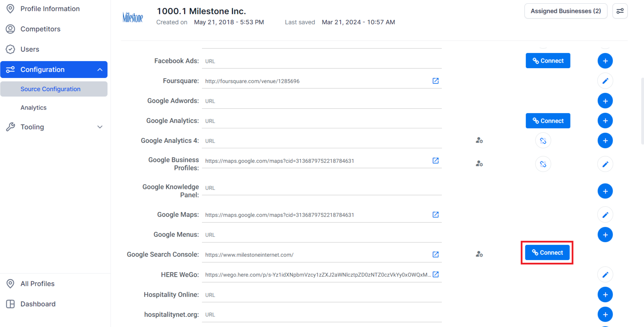Disconnect Google Analytics 4 link icon
Viewport: 644px width, 327px height.
[x=543, y=141]
